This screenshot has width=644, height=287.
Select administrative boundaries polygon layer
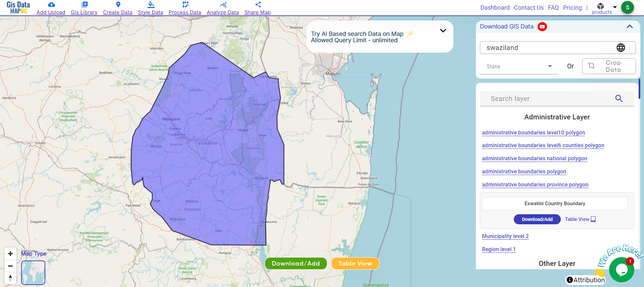524,172
